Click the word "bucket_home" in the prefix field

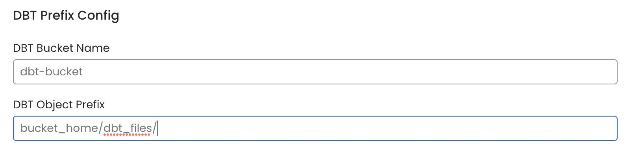click(x=59, y=128)
